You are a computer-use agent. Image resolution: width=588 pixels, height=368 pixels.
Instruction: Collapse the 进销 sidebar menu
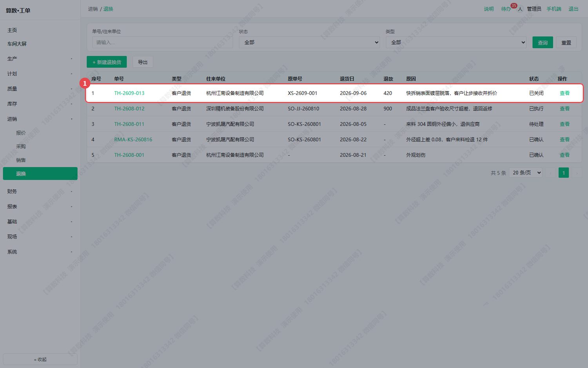(40, 119)
